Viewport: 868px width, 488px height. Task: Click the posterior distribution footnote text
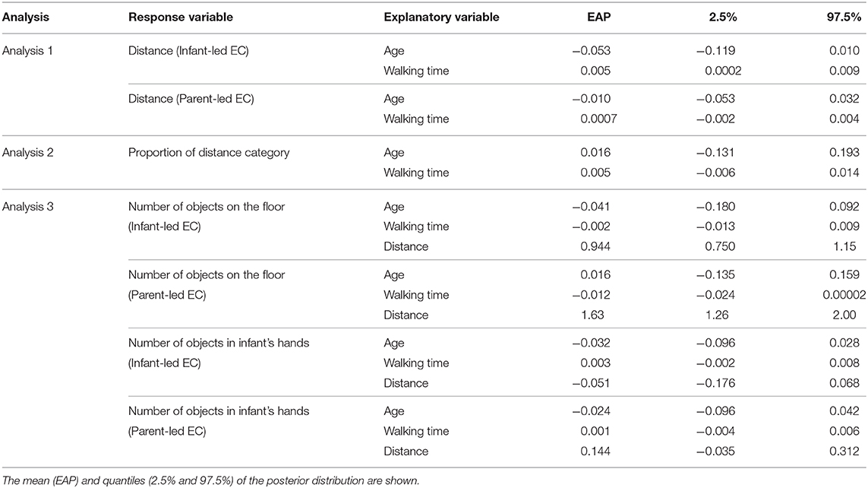point(210,480)
